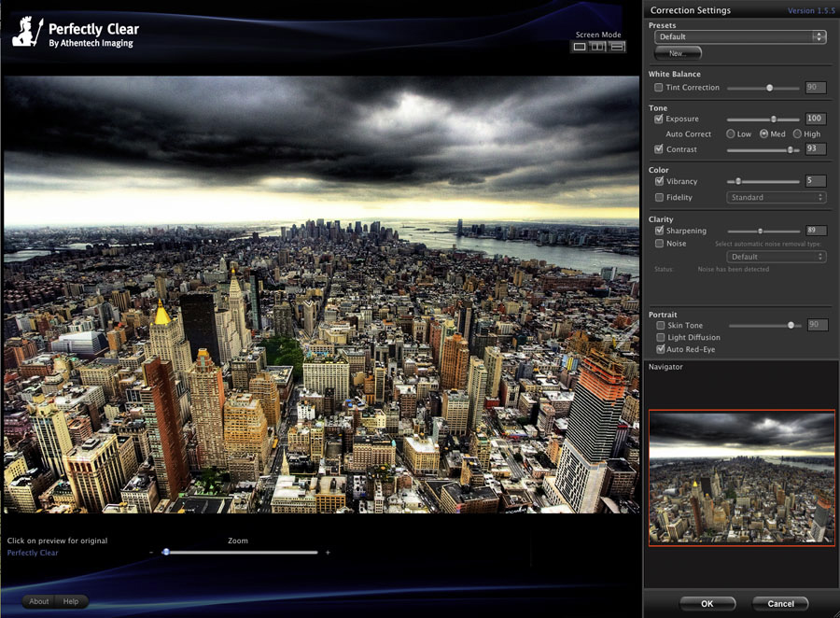Viewport: 840px width, 618px height.
Task: Open the noise removal type dropdown
Action: (x=776, y=257)
